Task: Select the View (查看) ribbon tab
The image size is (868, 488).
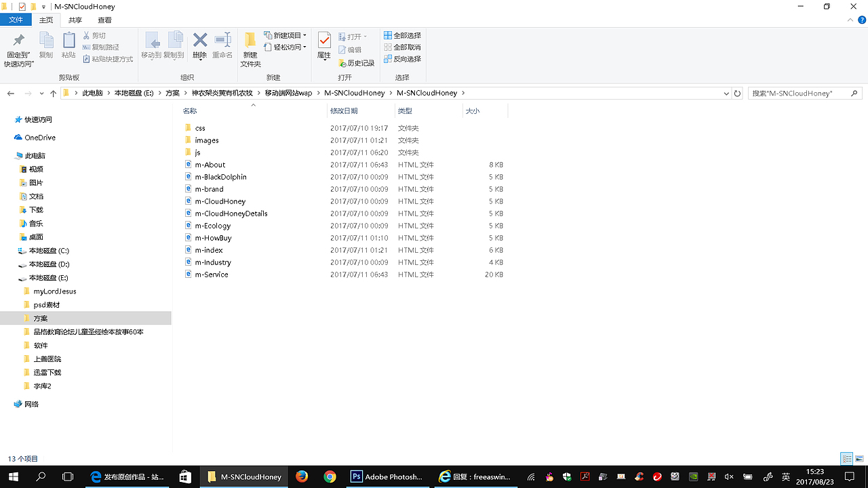Action: click(x=104, y=20)
